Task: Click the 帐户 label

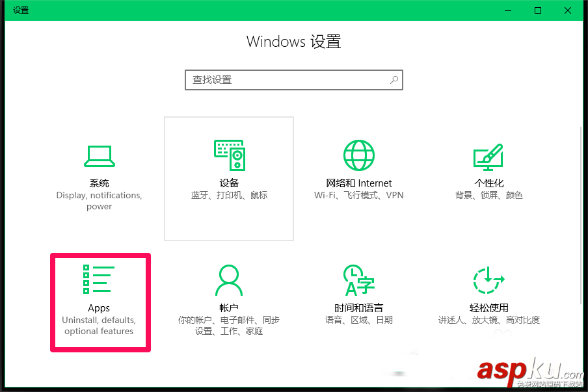Action: (229, 308)
